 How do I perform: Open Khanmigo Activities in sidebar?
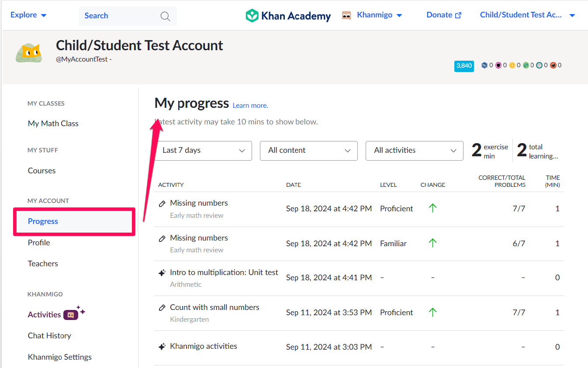pos(45,315)
